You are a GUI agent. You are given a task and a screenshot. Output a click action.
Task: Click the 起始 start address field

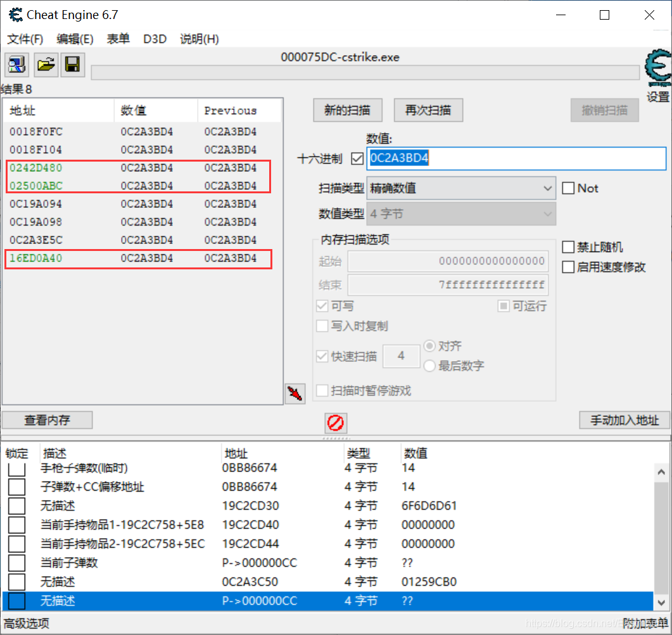[448, 261]
